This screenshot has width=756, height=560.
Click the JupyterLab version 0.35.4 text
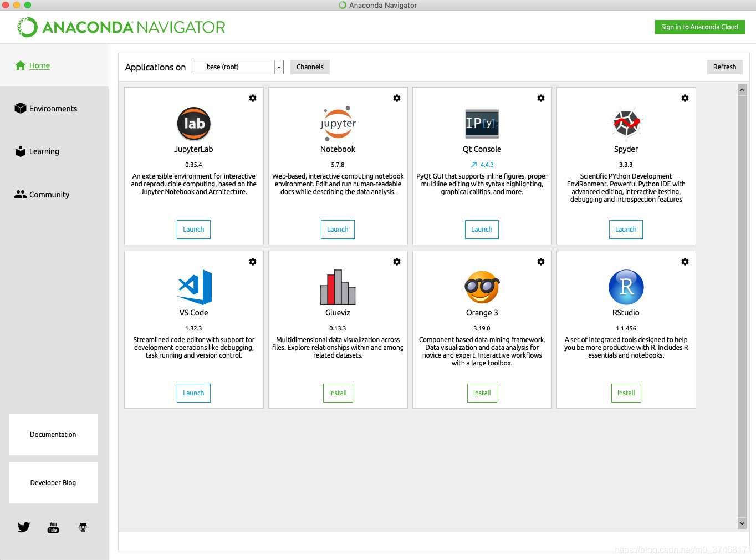click(193, 165)
